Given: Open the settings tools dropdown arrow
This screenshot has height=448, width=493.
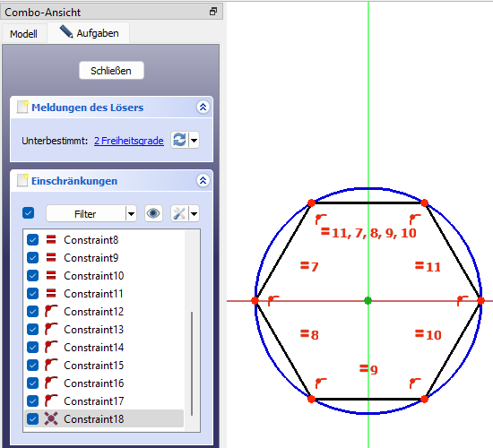Looking at the screenshot, I should pos(195,214).
